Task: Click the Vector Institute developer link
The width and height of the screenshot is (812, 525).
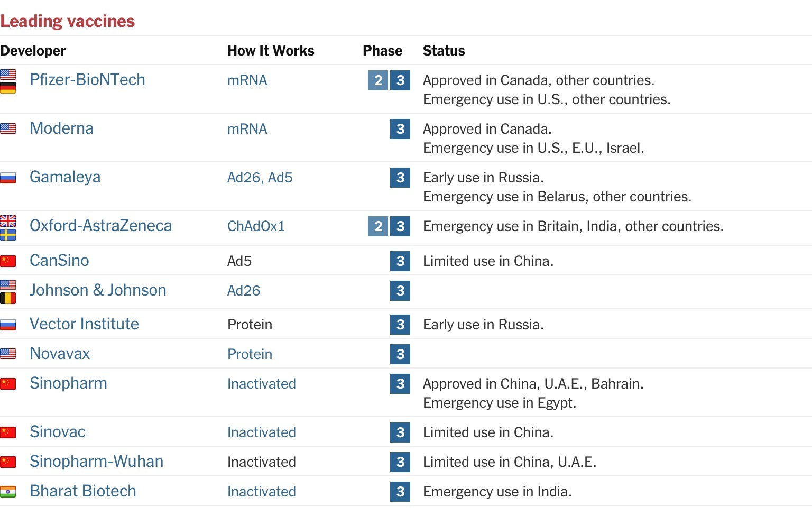Action: tap(84, 324)
